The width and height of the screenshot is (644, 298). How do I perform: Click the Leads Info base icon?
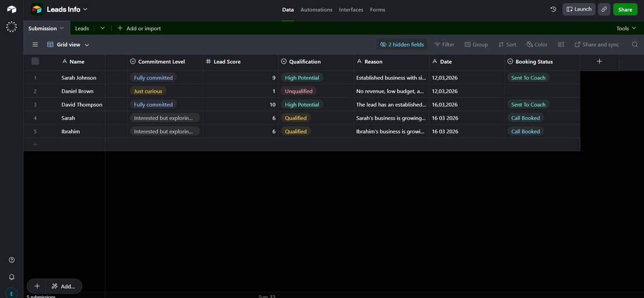click(x=36, y=9)
